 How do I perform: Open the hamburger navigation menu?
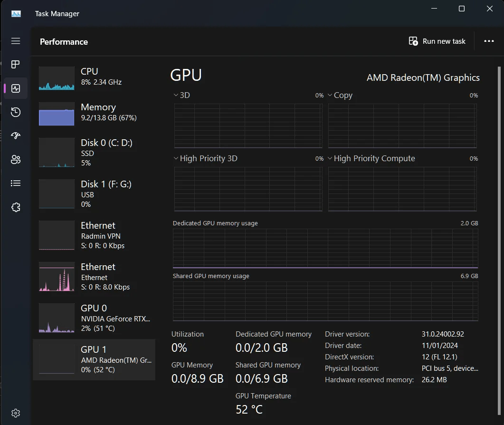click(15, 41)
